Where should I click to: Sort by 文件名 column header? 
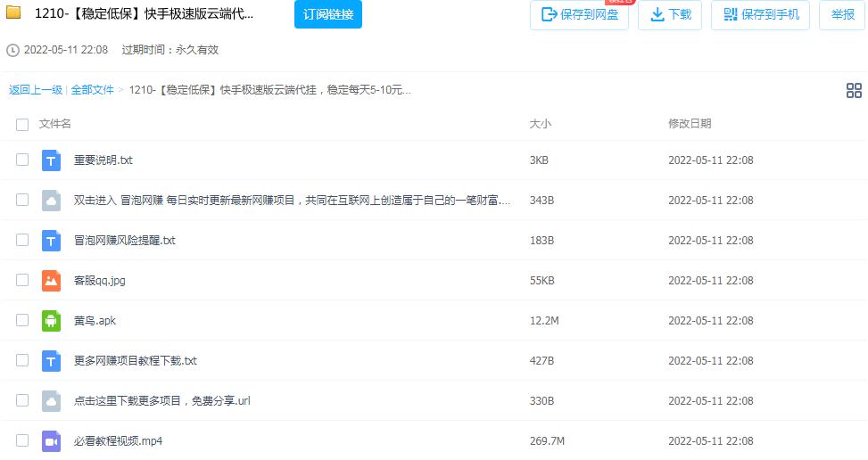pos(54,124)
